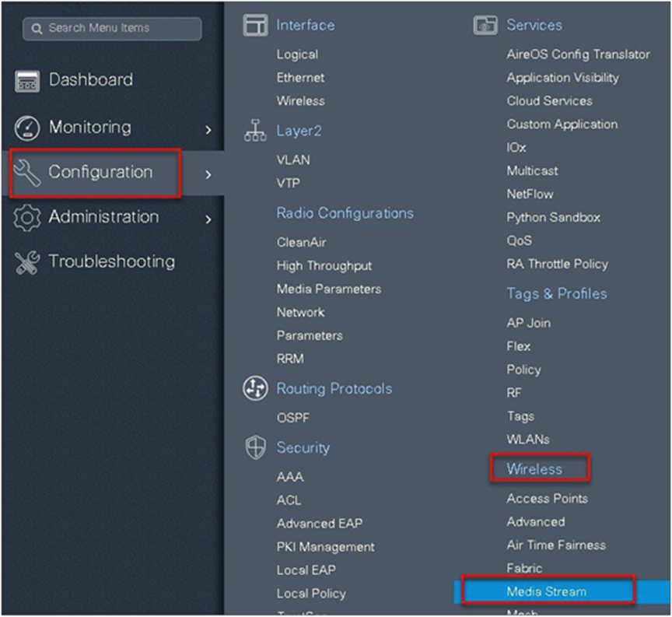Select AAA under Security
672x617 pixels.
tap(290, 477)
